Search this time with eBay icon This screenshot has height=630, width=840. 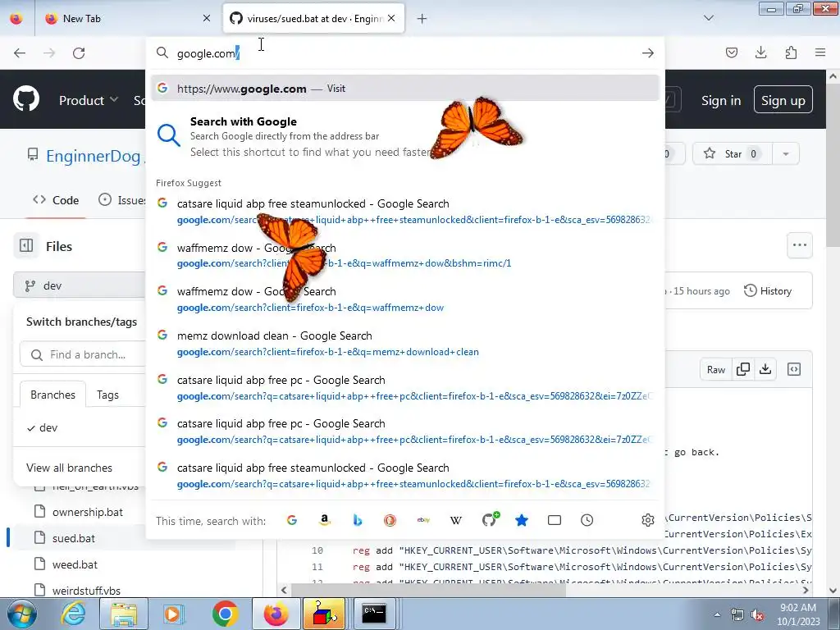tap(423, 520)
